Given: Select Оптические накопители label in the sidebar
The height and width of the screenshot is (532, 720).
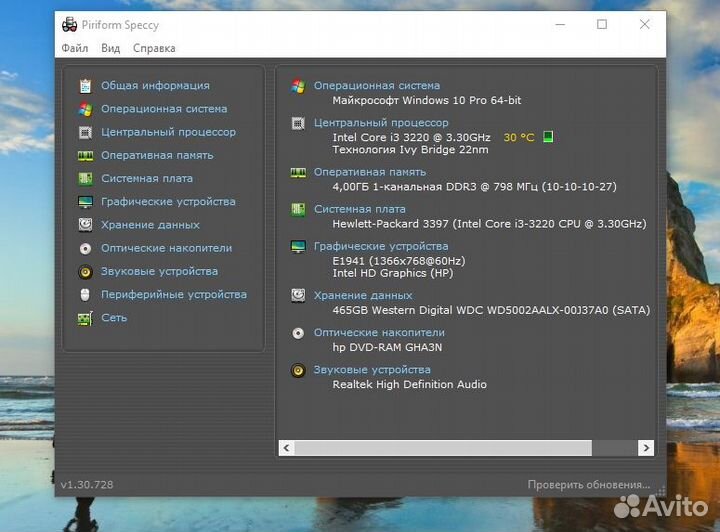Looking at the screenshot, I should tap(167, 248).
